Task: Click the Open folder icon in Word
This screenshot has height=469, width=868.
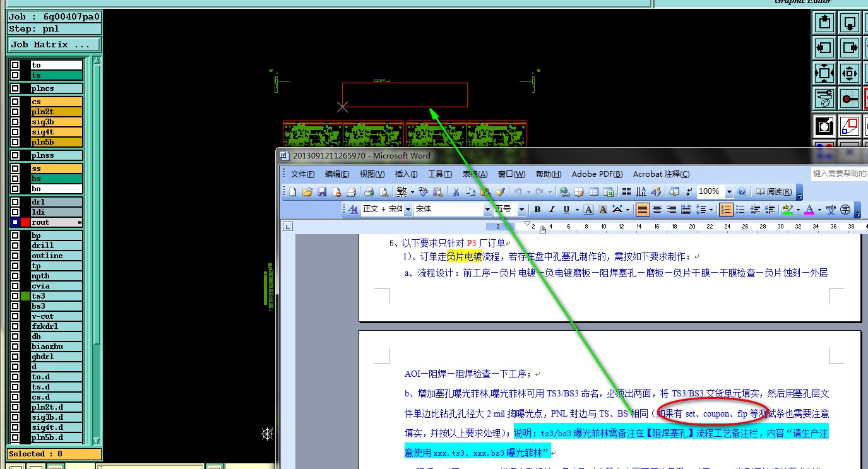Action: pos(307,191)
